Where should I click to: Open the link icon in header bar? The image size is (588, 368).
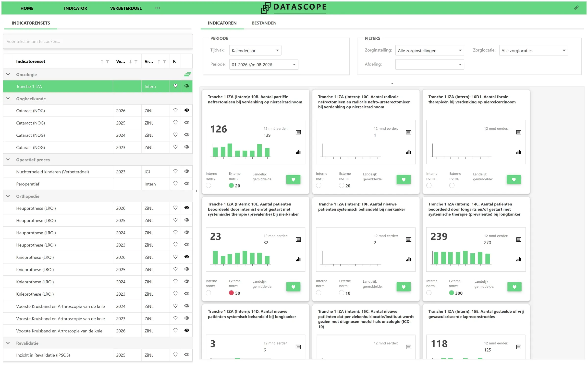tap(576, 8)
